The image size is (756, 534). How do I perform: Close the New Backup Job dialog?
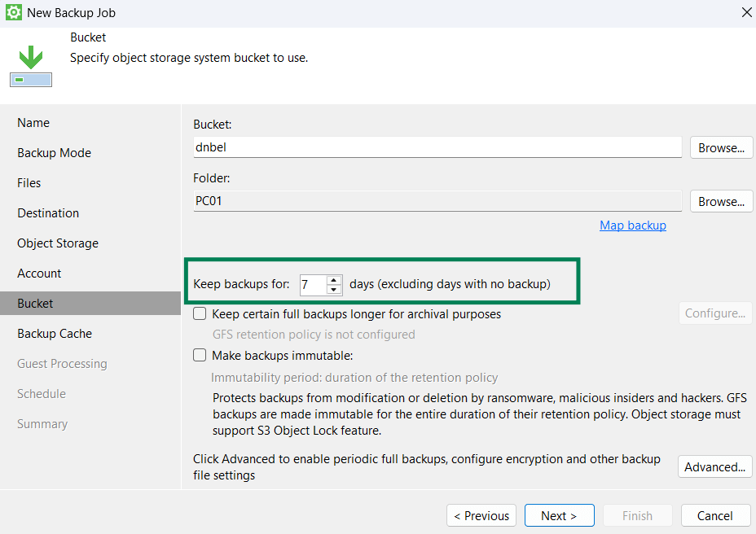tap(745, 13)
